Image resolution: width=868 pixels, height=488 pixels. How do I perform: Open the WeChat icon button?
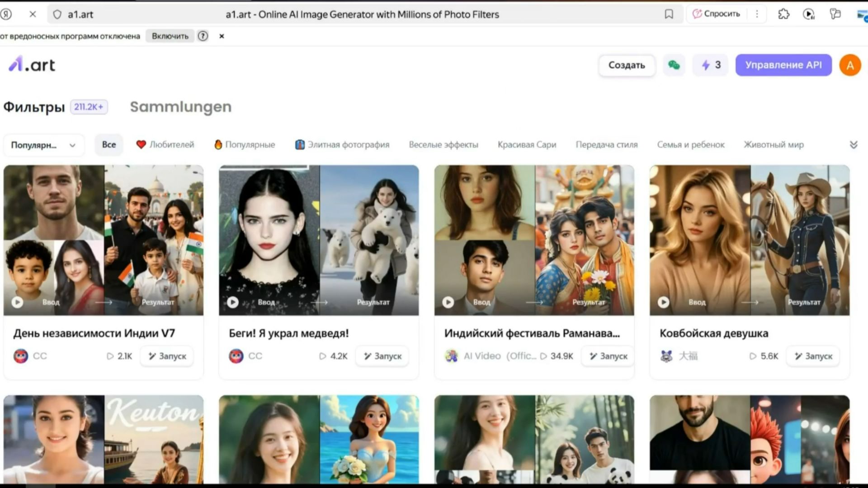tap(674, 65)
